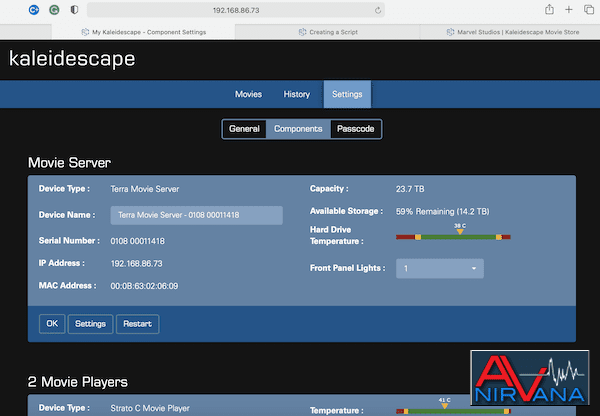Click the OK button

click(x=52, y=324)
